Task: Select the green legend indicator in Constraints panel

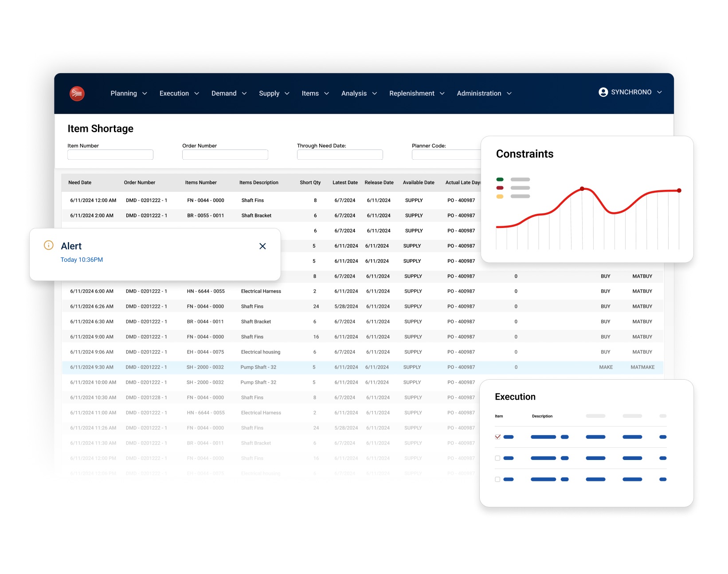Action: pyautogui.click(x=500, y=179)
